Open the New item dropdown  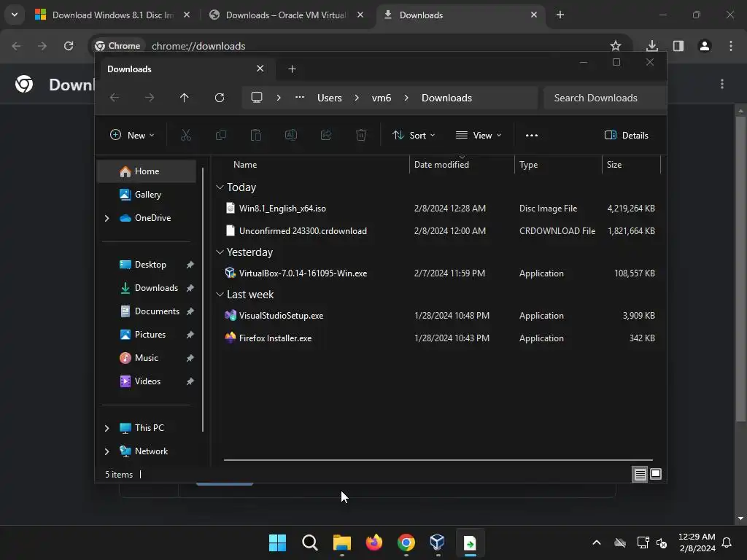[x=132, y=135]
